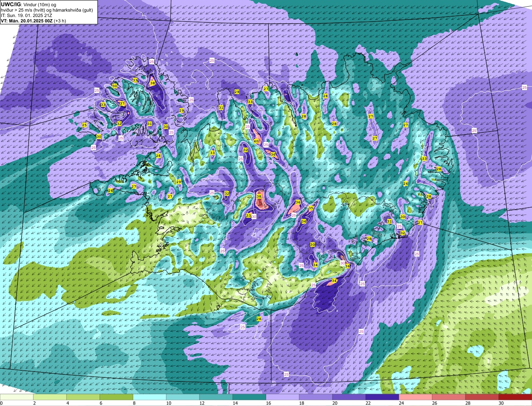This screenshot has width=532, height=406.
Task: Click the legend scale number "20"
Action: (335, 403)
